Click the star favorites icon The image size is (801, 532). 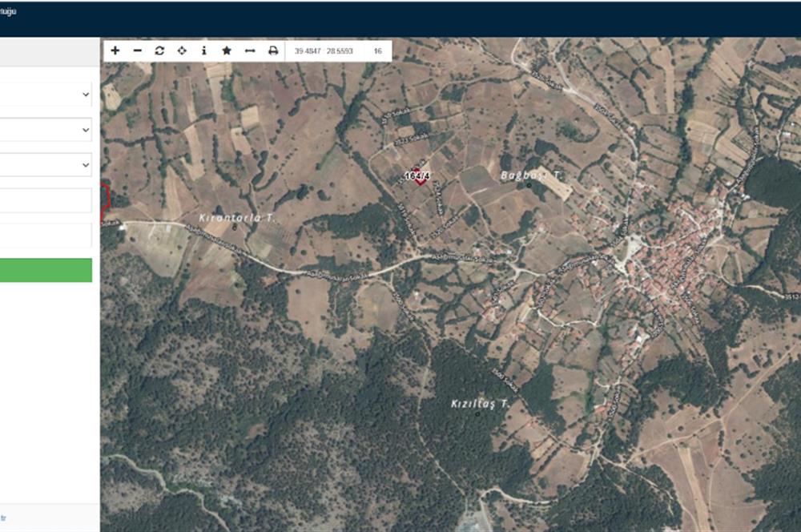coord(227,50)
